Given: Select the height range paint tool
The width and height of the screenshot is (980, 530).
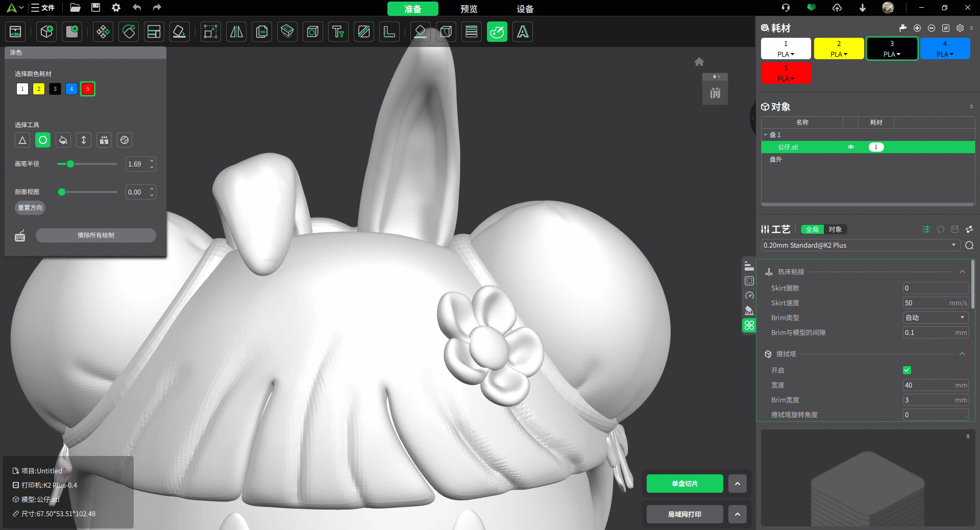Looking at the screenshot, I should [x=84, y=140].
